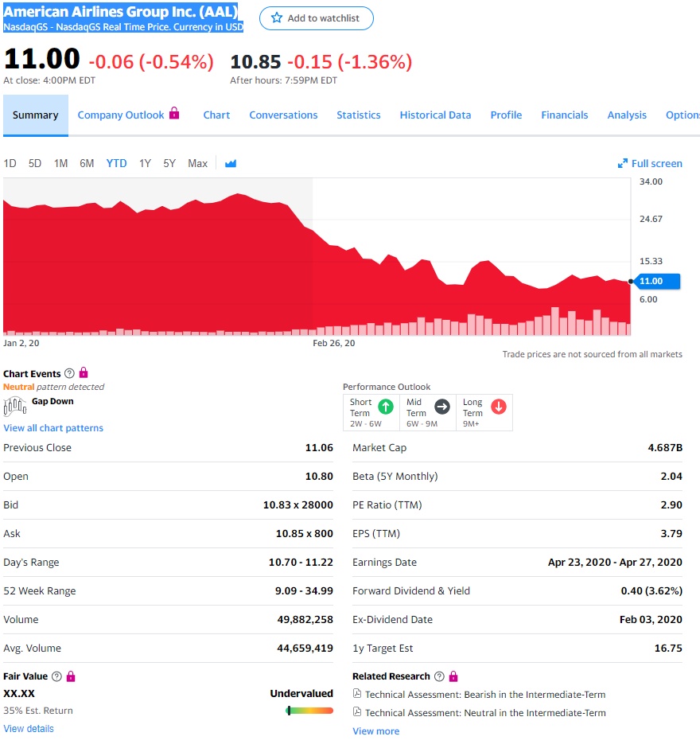Select the YTD chart range
Image resolution: width=700 pixels, height=748 pixels.
(116, 164)
